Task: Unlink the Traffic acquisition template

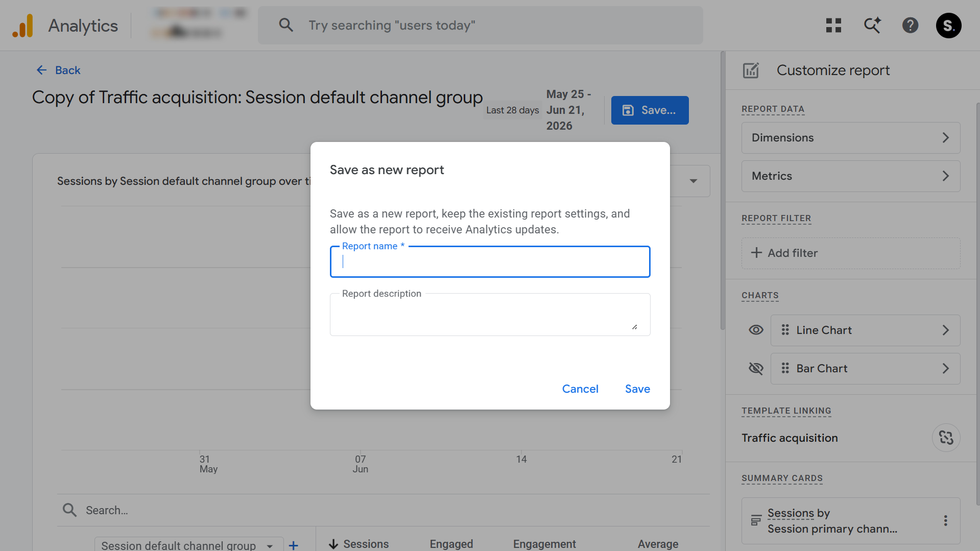Action: pos(946,438)
